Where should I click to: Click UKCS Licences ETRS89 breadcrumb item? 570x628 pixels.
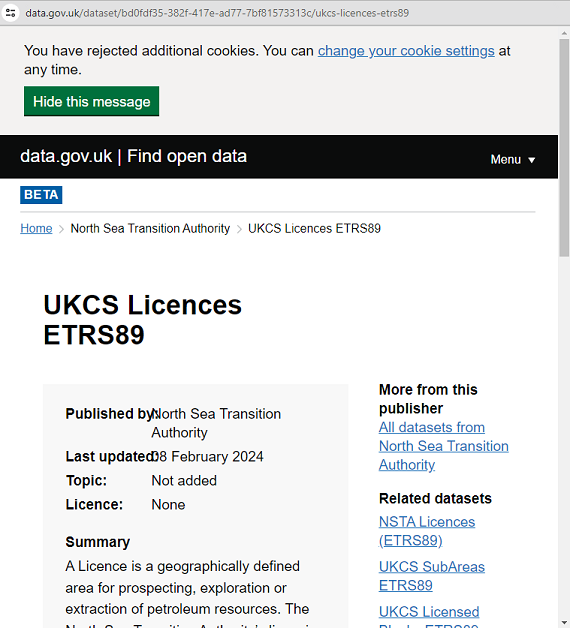pyautogui.click(x=314, y=228)
